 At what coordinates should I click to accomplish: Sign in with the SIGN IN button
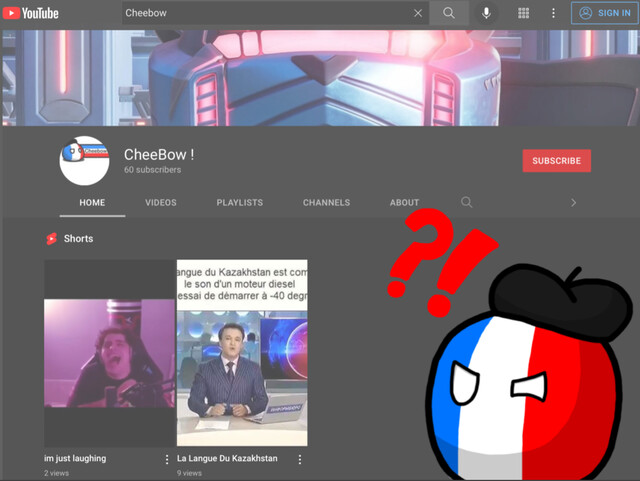(x=605, y=13)
